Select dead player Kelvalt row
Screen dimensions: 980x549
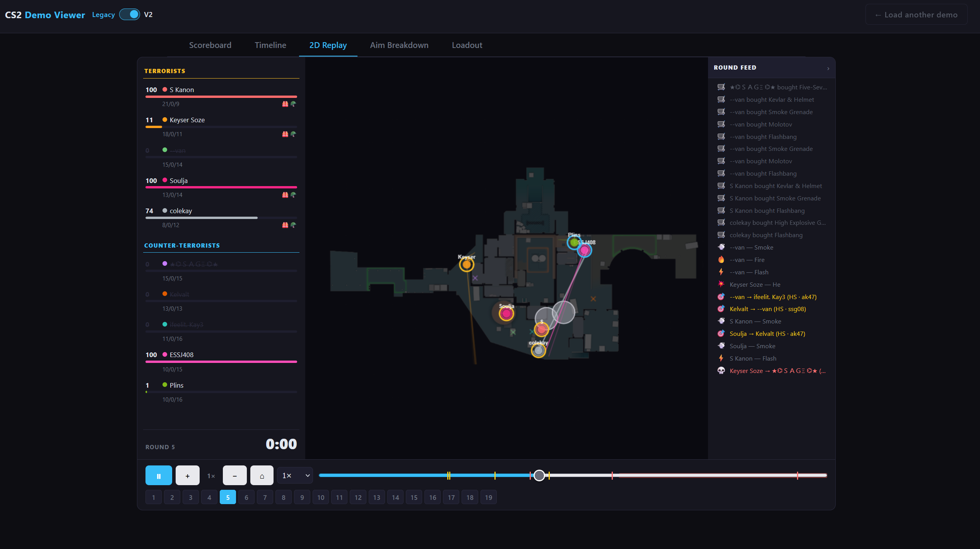click(221, 301)
